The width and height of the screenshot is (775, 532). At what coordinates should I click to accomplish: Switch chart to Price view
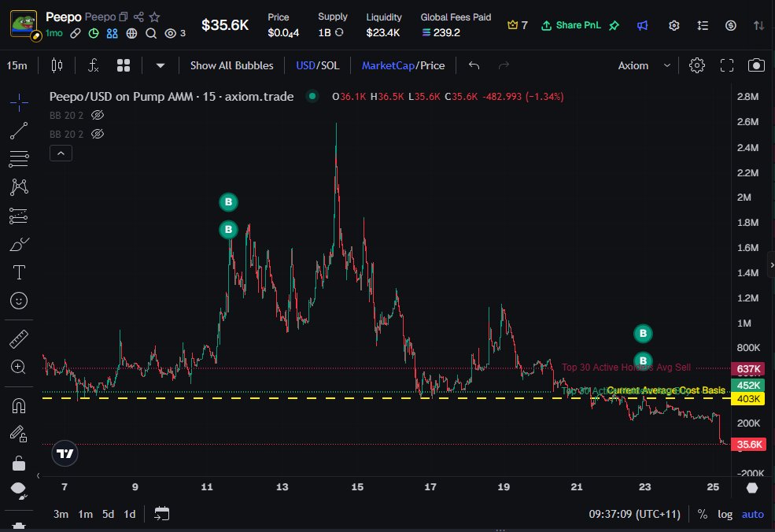[433, 65]
